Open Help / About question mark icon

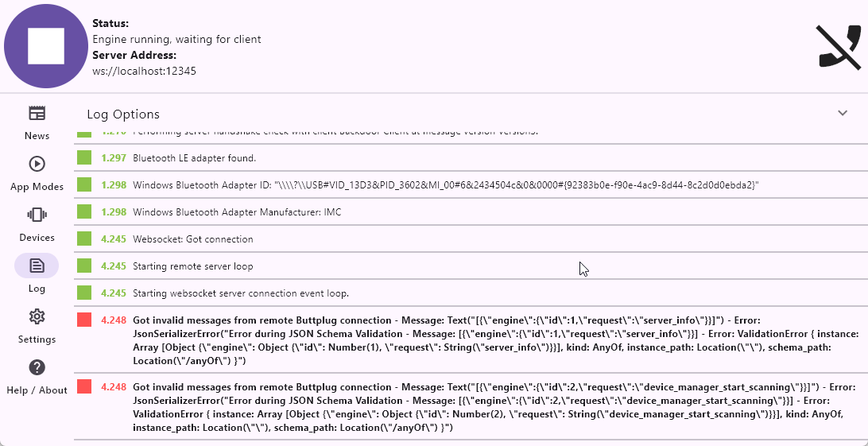37,367
